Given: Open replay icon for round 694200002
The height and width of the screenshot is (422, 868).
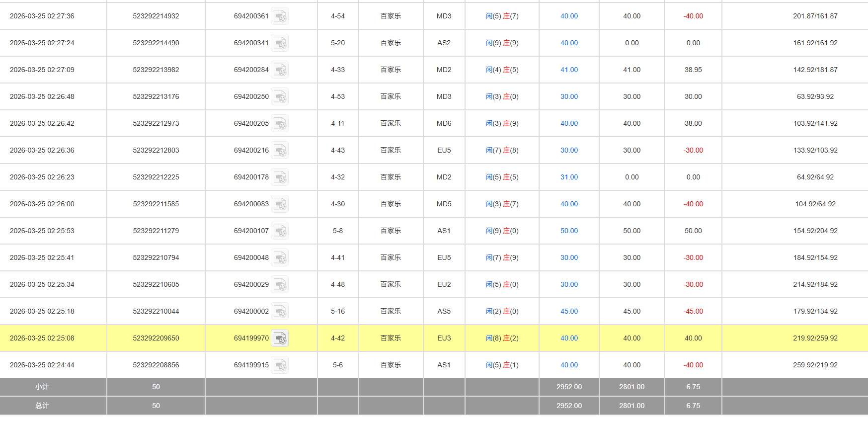Looking at the screenshot, I should (x=280, y=312).
